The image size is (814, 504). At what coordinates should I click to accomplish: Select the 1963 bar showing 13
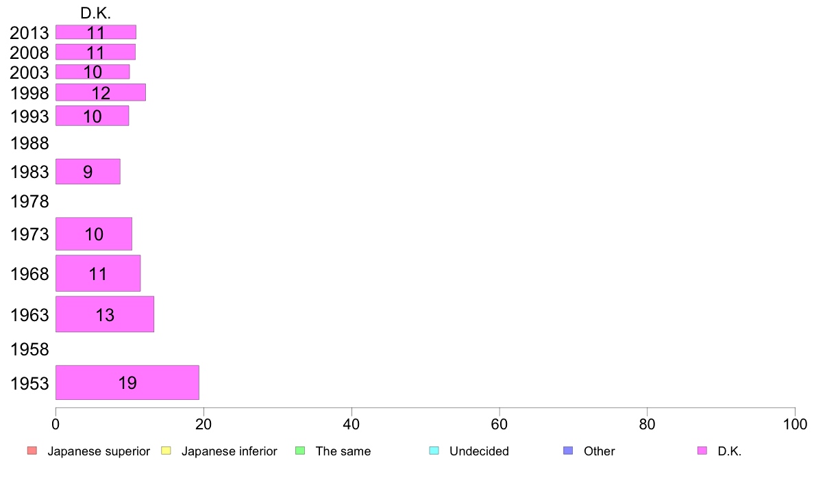coord(105,314)
